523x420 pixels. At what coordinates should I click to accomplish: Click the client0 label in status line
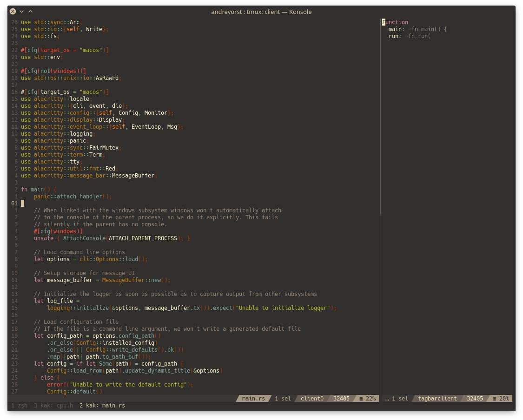(x=312, y=398)
